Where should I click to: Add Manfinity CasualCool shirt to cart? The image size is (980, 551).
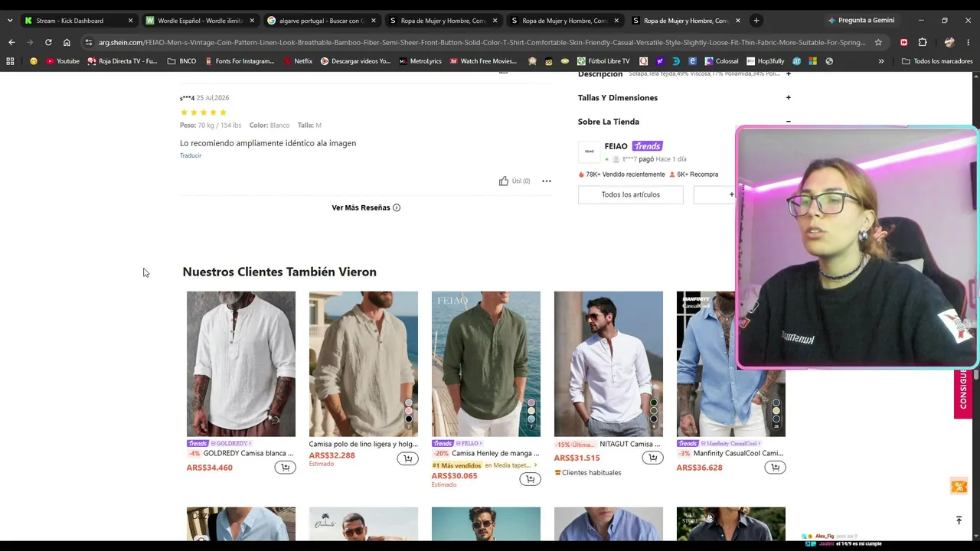pos(775,468)
